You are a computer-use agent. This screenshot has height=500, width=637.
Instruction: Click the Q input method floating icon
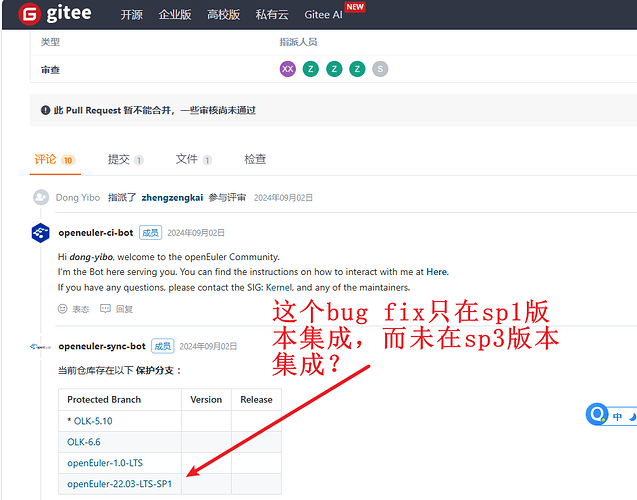point(597,414)
